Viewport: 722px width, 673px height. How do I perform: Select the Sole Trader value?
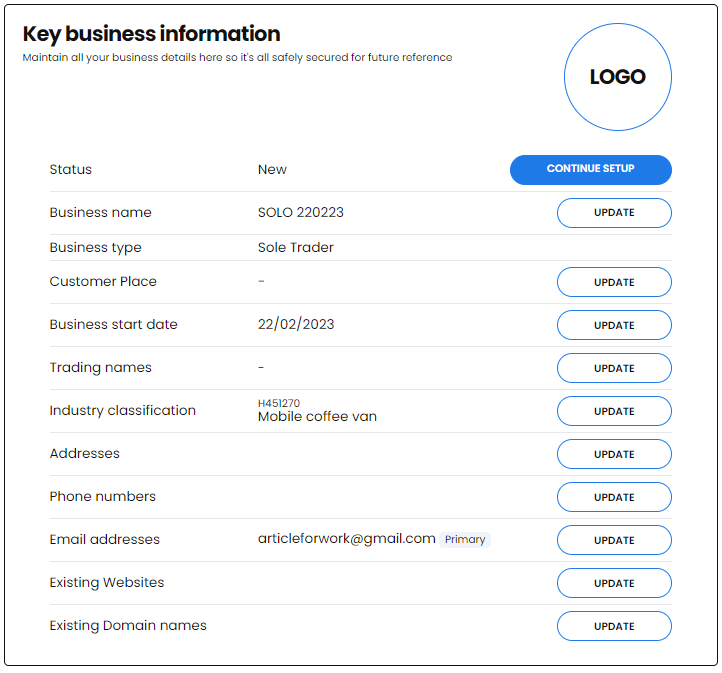(x=295, y=247)
